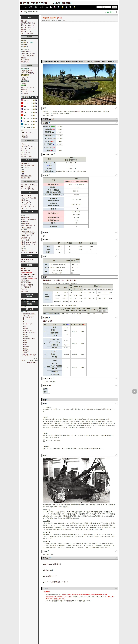Click the second page-tool icon in the black toolbar
The image size is (138, 644).
pos(51,7)
